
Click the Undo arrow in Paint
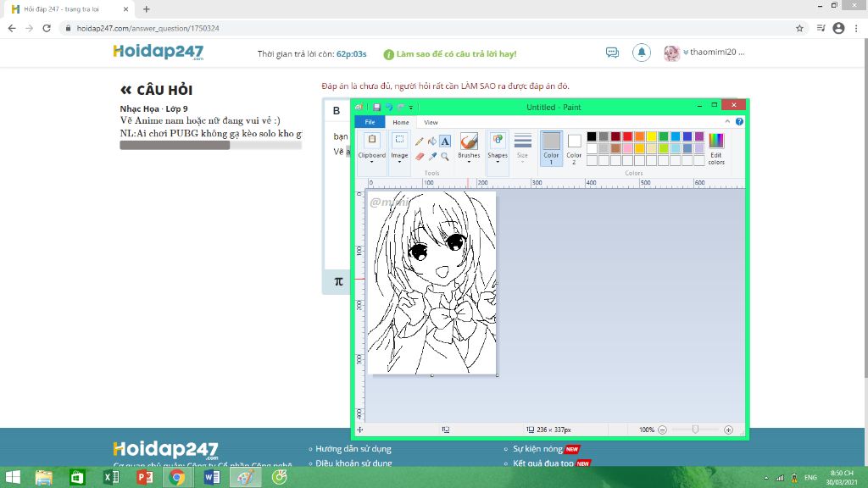(388, 107)
